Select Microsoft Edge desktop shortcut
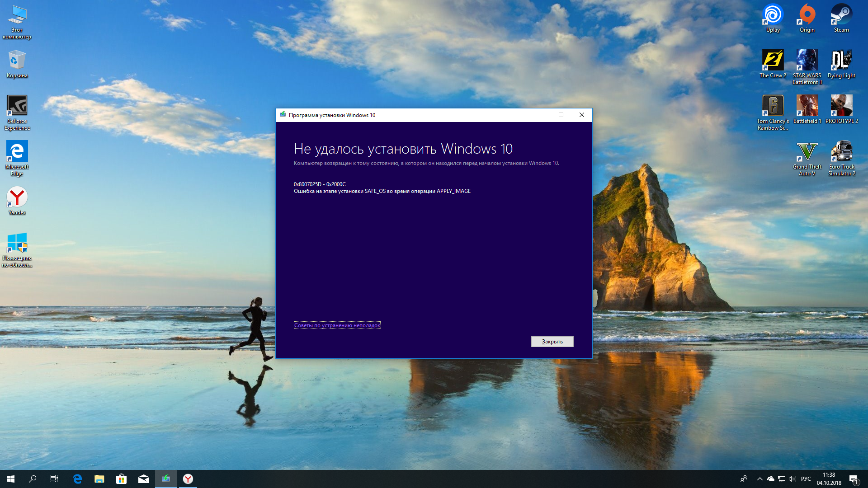The height and width of the screenshot is (488, 868). coord(17,158)
